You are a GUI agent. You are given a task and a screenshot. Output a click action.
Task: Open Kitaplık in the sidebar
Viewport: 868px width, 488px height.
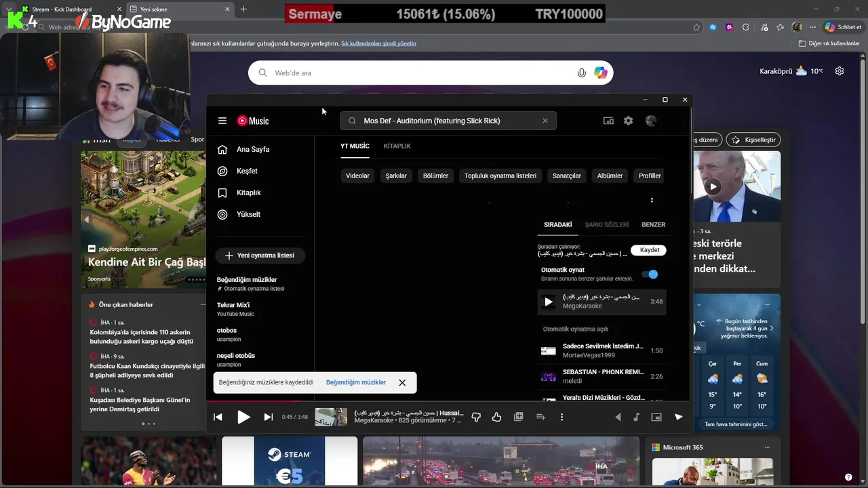260,192
